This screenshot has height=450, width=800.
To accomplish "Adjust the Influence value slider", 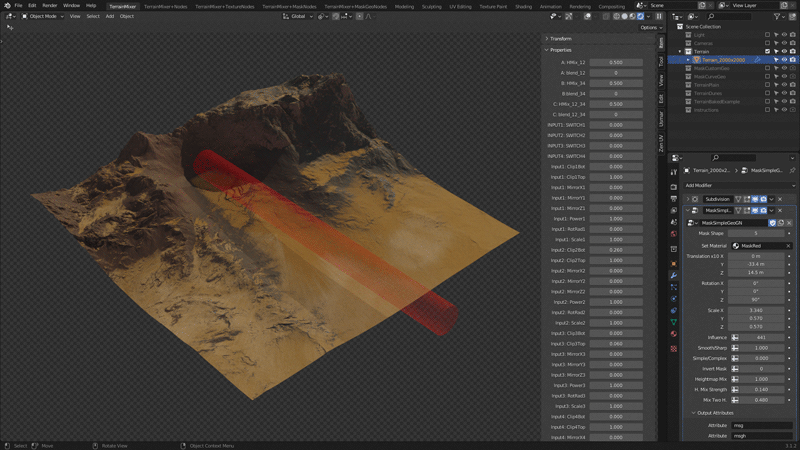I will (761, 337).
